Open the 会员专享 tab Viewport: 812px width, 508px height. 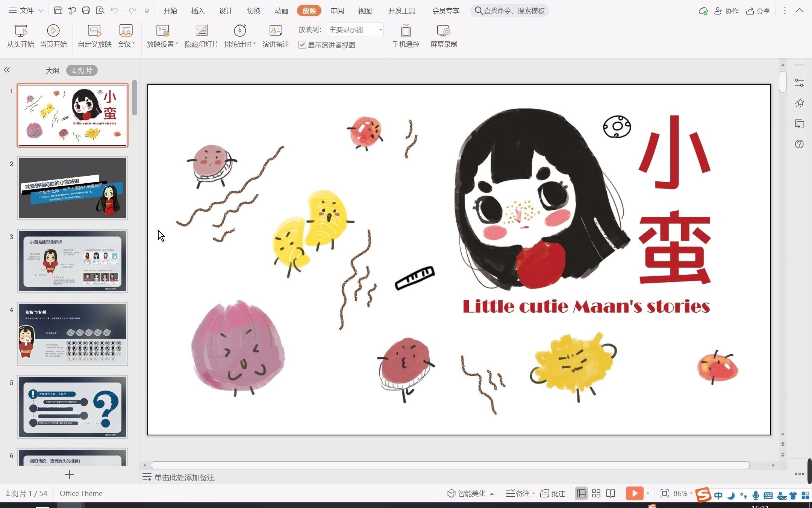(446, 11)
